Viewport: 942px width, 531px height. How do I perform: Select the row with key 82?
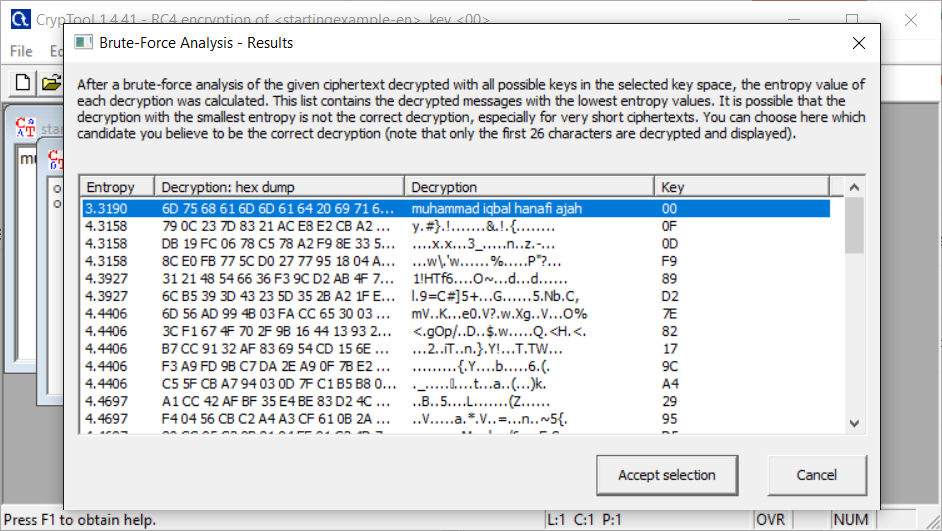456,331
